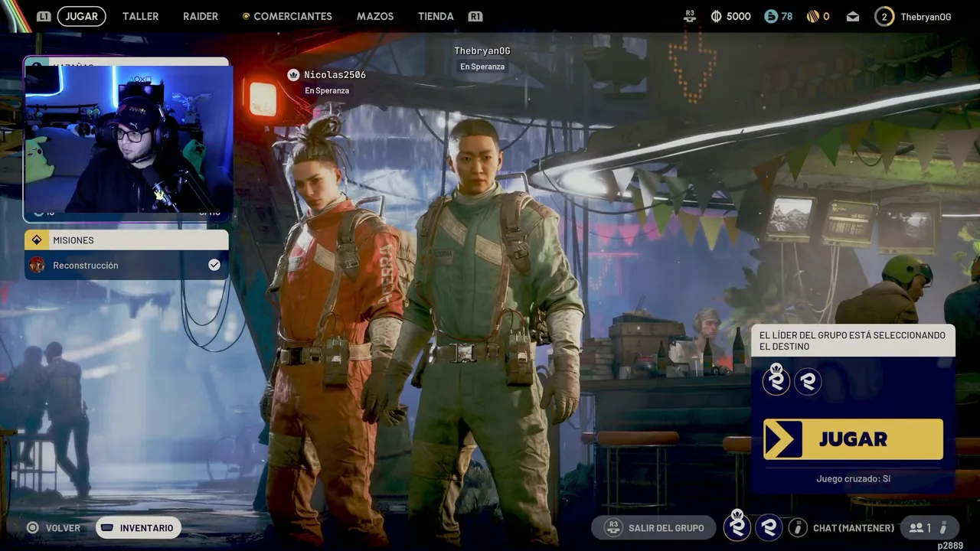Click En Speranza status under Nicolas2506
Screen dimensions: 980x551
coord(327,90)
